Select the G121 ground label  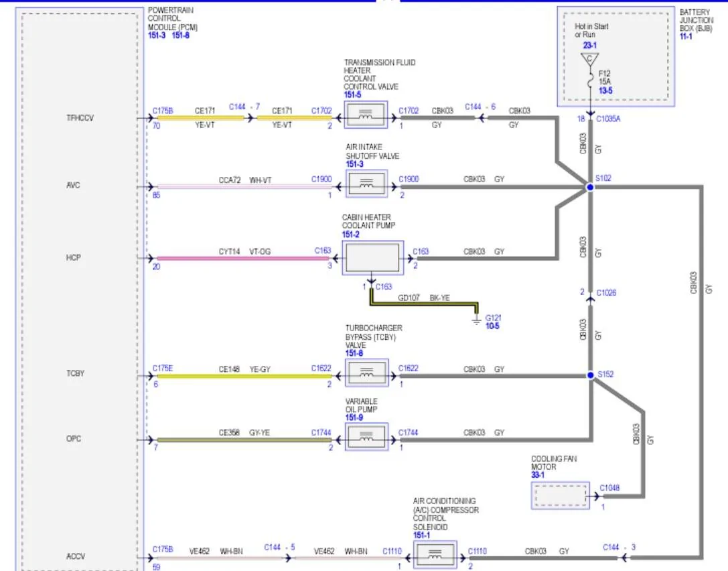[493, 318]
